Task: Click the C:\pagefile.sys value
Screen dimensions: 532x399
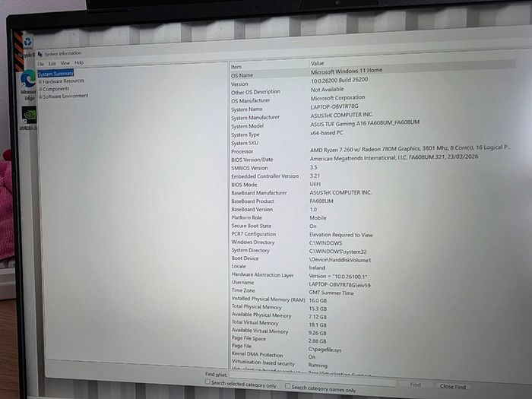Action: click(325, 350)
